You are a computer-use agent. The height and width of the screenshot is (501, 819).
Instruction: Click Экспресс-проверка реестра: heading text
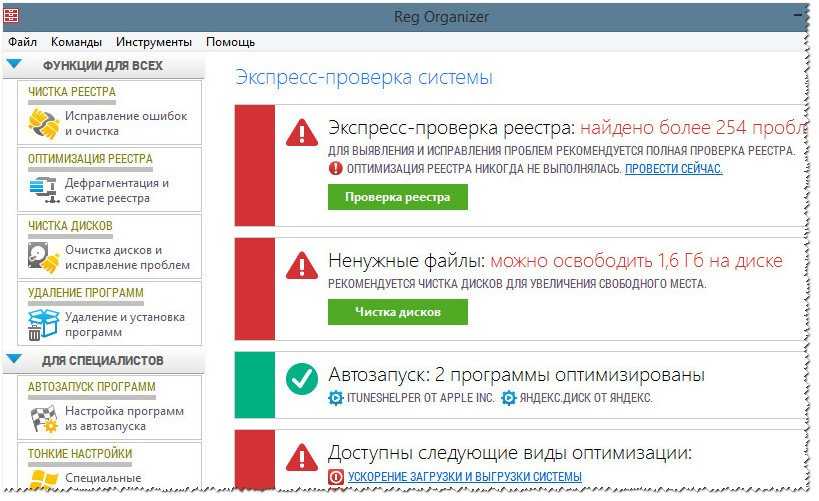point(451,127)
